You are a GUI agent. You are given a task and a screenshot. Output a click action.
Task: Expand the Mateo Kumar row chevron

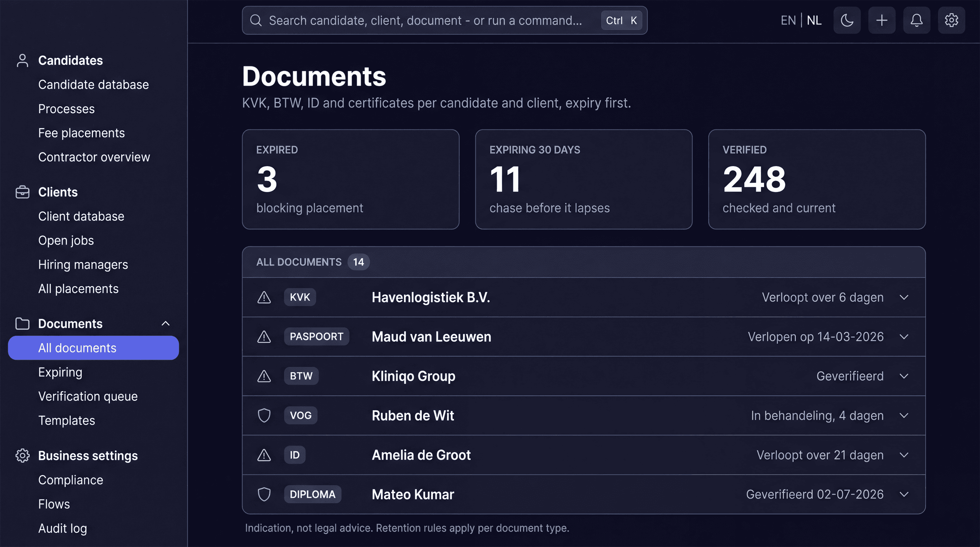[904, 494]
